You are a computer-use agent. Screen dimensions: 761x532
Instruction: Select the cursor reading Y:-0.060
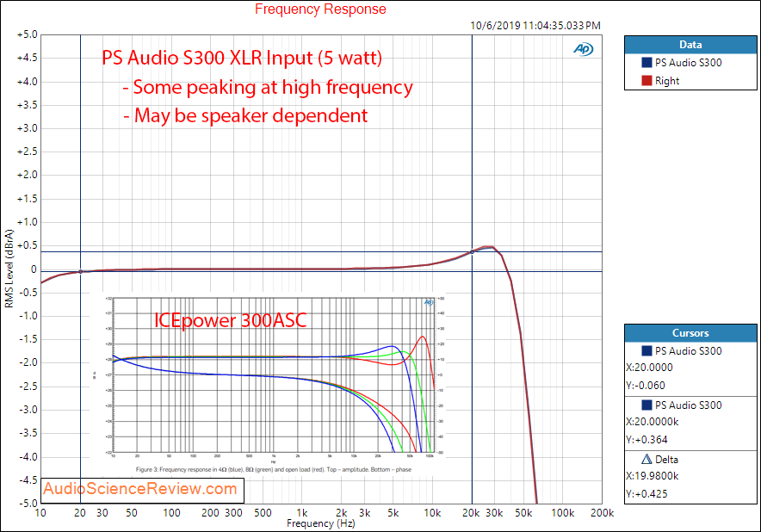tap(646, 386)
